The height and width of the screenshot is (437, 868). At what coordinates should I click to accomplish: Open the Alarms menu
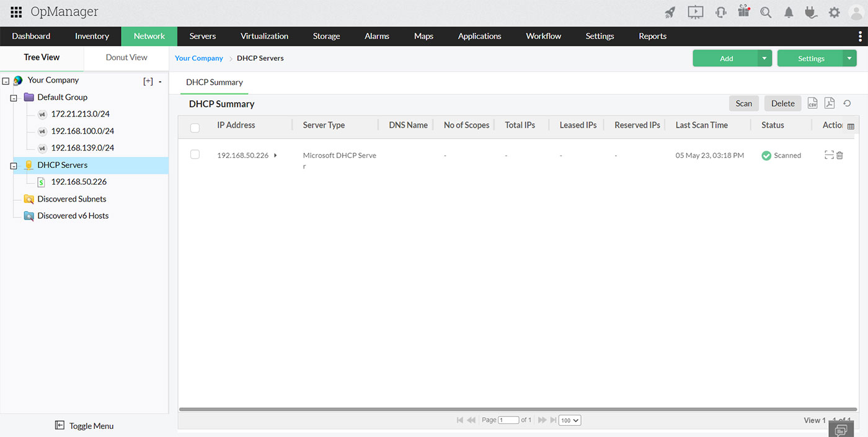click(377, 36)
